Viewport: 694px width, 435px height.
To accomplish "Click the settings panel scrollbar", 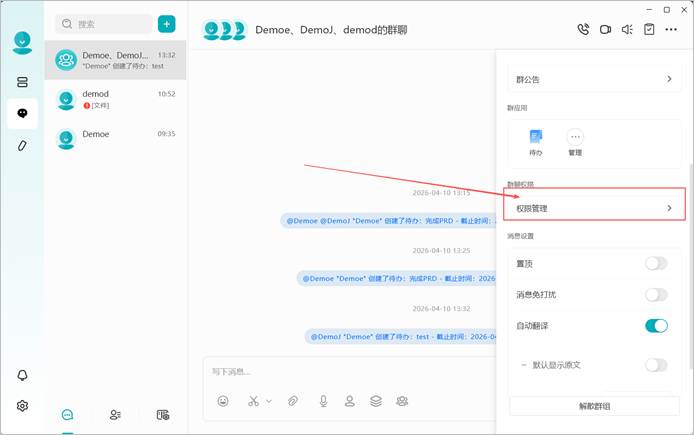I will pos(691,266).
